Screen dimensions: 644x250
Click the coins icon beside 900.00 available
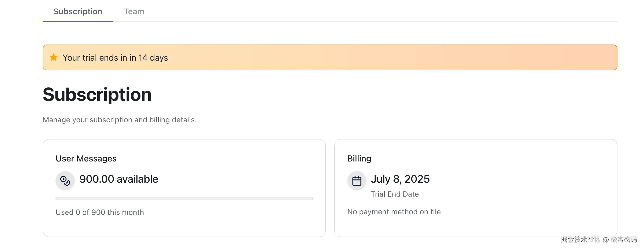click(x=65, y=181)
